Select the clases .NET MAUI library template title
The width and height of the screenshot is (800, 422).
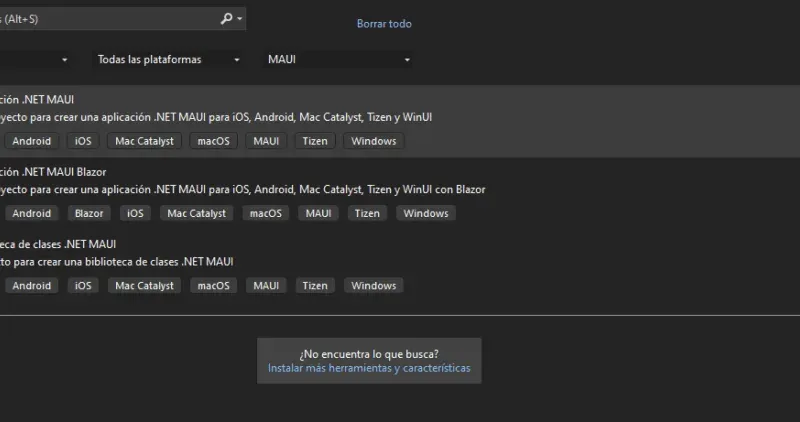58,244
